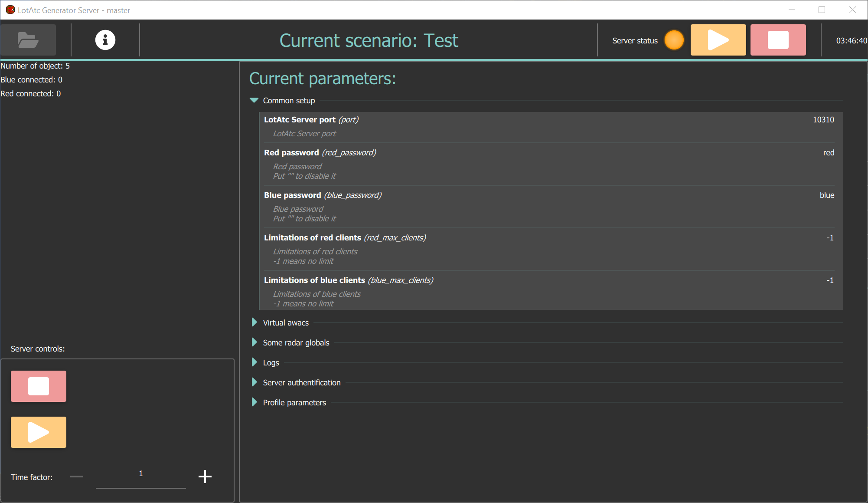Click the stop server button in toolbar
The width and height of the screenshot is (868, 503).
pyautogui.click(x=778, y=41)
